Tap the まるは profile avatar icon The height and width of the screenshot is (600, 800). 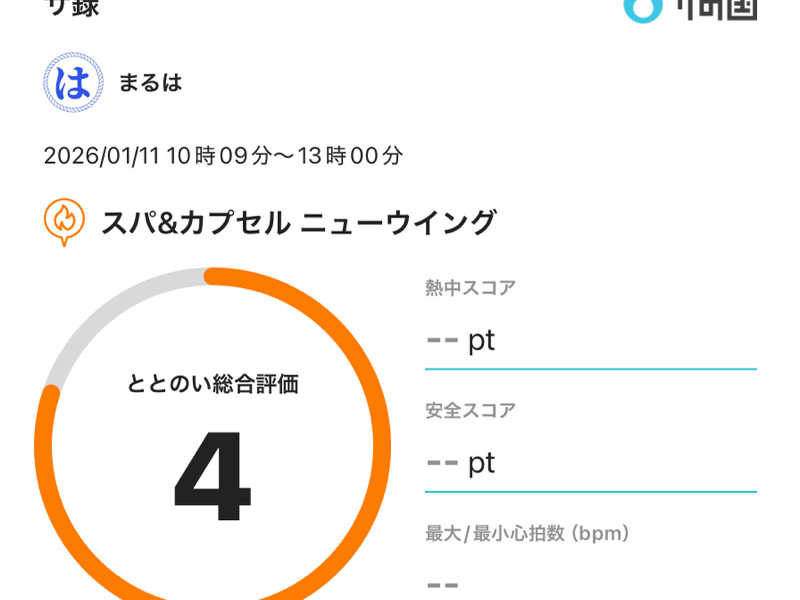(x=73, y=83)
